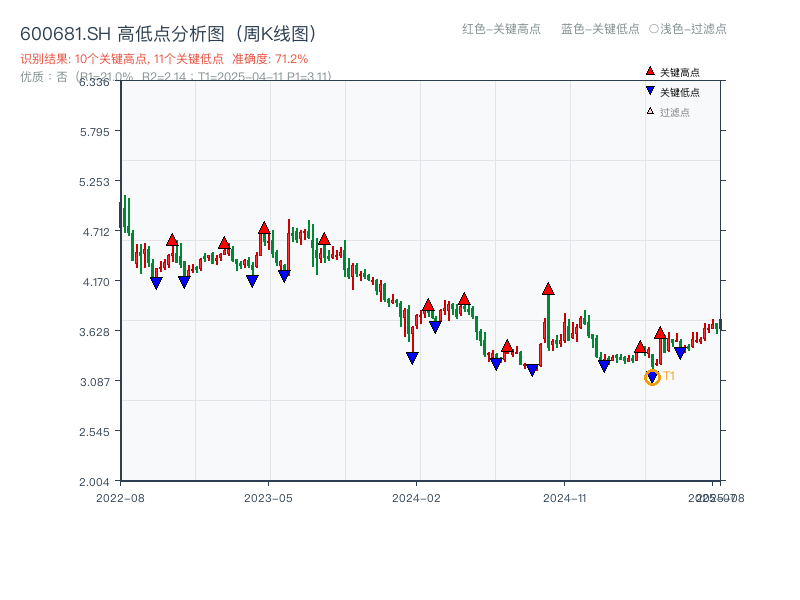Image resolution: width=800 pixels, height=600 pixels.
Task: Click the lowest blue marker near 2024-02
Action: (412, 358)
